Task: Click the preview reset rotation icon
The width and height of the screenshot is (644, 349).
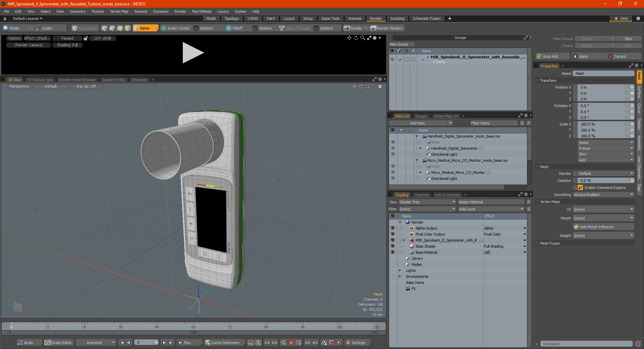Action: pyautogui.click(x=356, y=38)
